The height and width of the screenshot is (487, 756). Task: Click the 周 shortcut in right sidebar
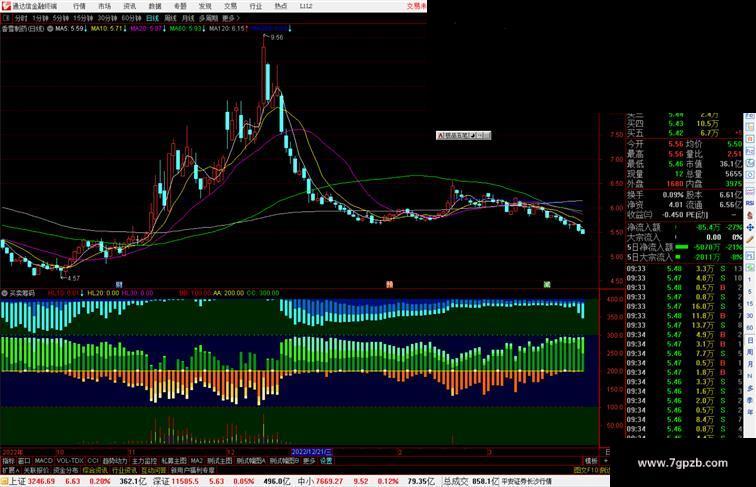coord(750,352)
